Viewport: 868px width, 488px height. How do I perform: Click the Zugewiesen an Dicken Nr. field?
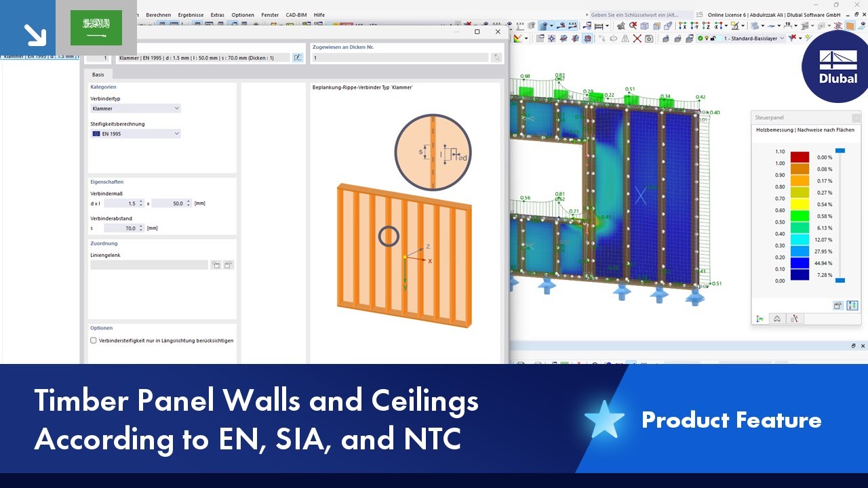[400, 58]
